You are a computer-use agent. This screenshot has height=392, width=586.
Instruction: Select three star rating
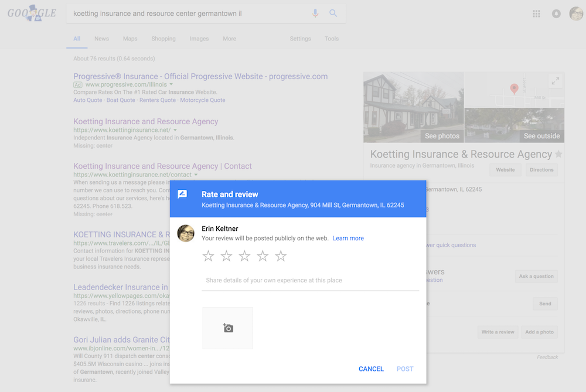pyautogui.click(x=244, y=256)
